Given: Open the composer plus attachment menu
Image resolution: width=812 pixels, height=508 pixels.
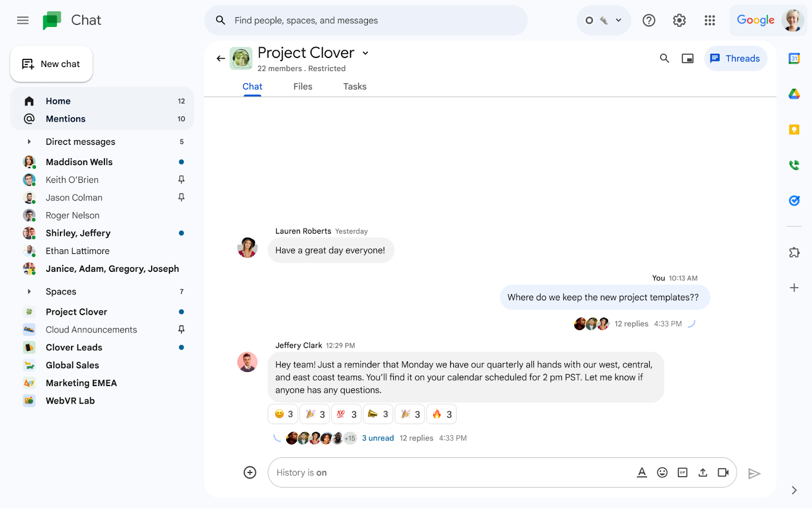Looking at the screenshot, I should tap(250, 472).
